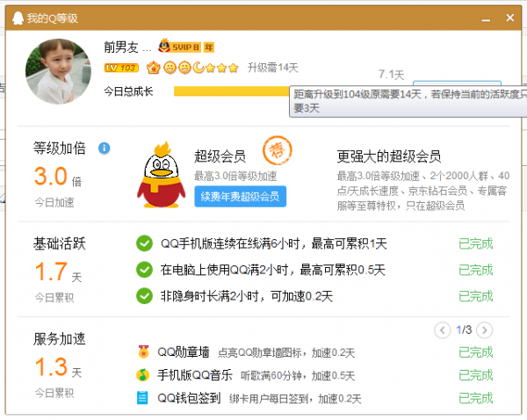This screenshot has height=420, width=527.
Task: Click the QQ钱包签到 service name
Action: point(189,398)
